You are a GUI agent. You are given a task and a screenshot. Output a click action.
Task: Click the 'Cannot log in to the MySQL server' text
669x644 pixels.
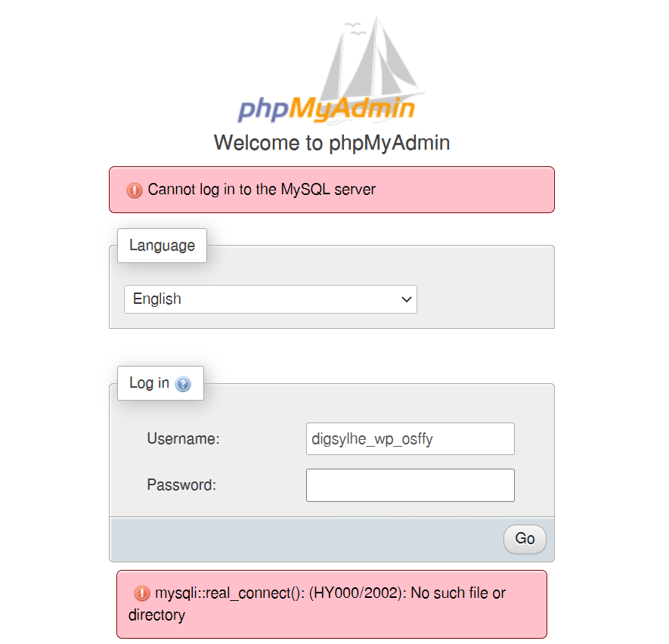pyautogui.click(x=262, y=190)
